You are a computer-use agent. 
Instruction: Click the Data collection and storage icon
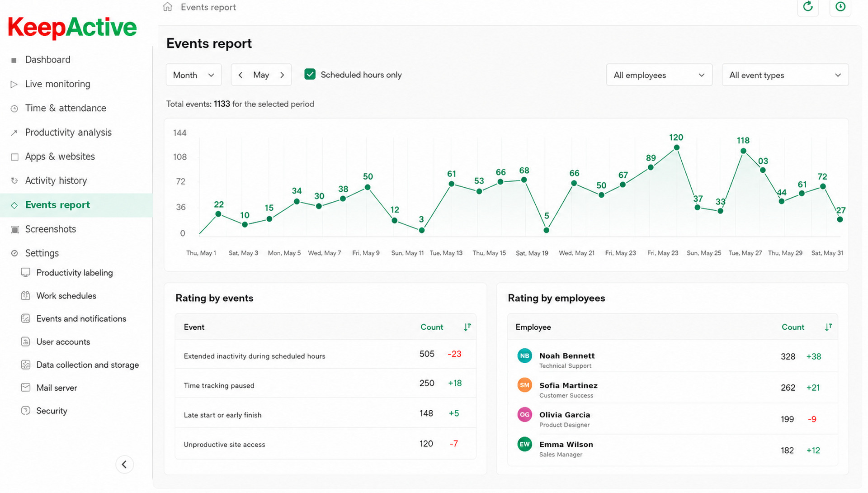(x=26, y=365)
